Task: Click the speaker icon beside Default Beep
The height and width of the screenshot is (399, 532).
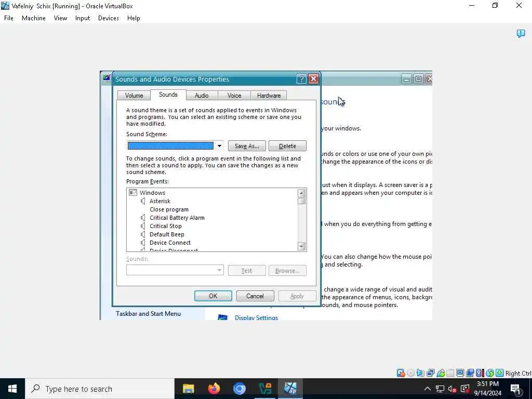Action: click(x=143, y=234)
